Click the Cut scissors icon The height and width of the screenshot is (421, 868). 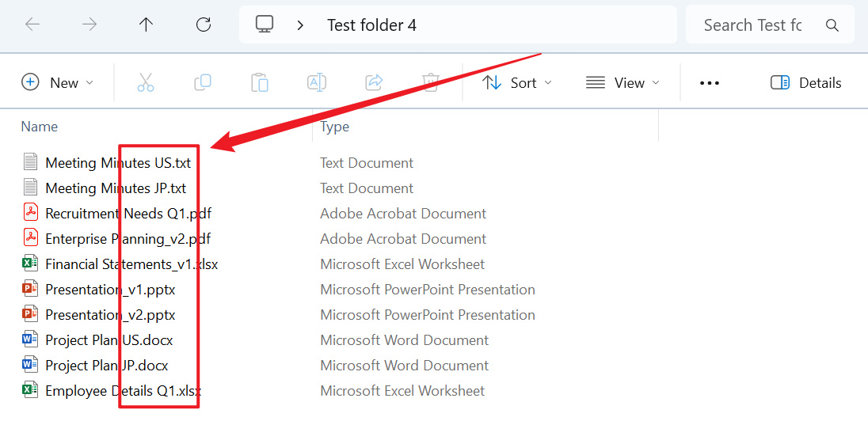click(x=146, y=82)
